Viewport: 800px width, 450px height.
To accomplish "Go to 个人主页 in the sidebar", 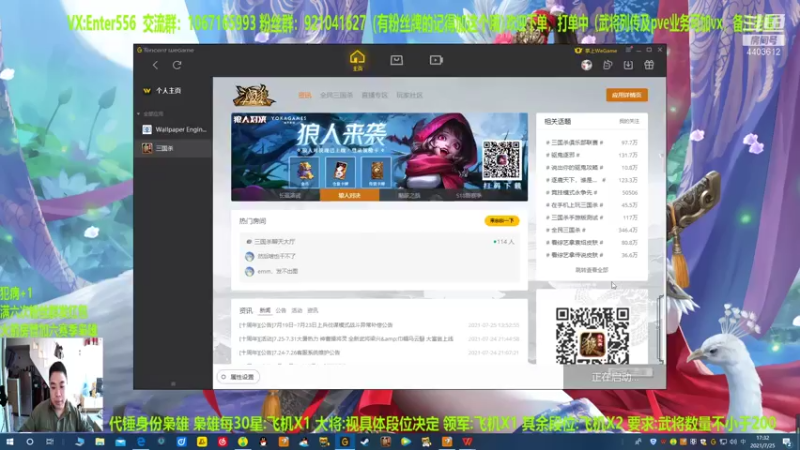I will click(168, 90).
